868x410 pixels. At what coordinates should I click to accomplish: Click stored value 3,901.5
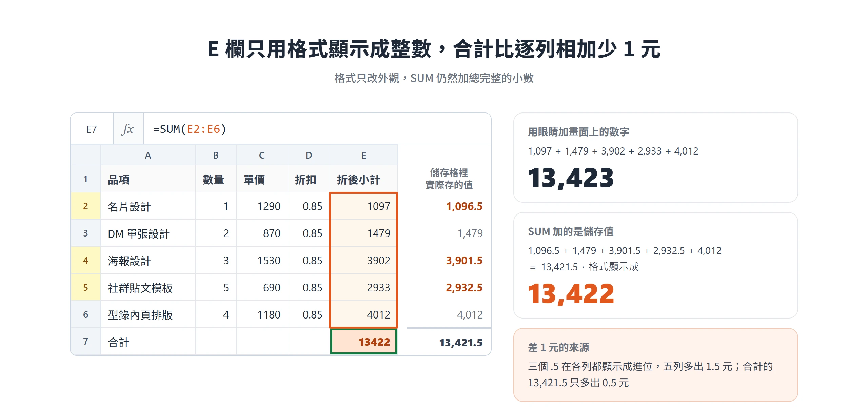(464, 261)
